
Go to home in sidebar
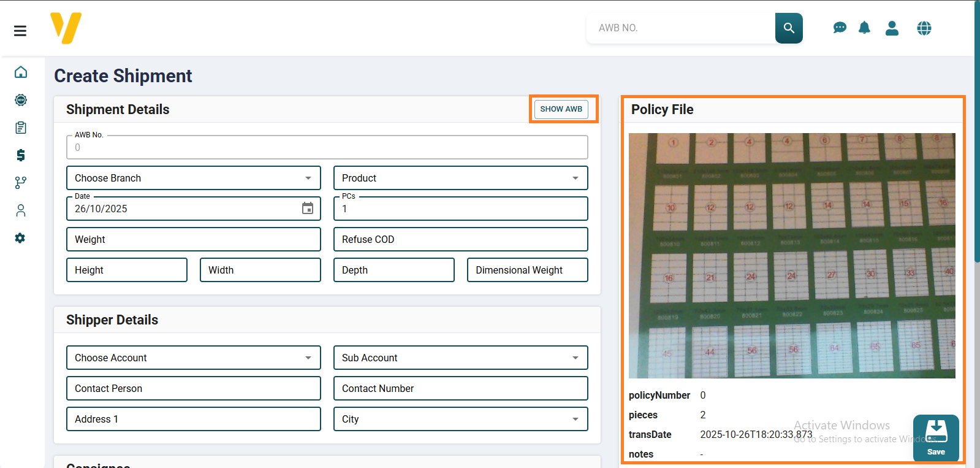click(21, 72)
